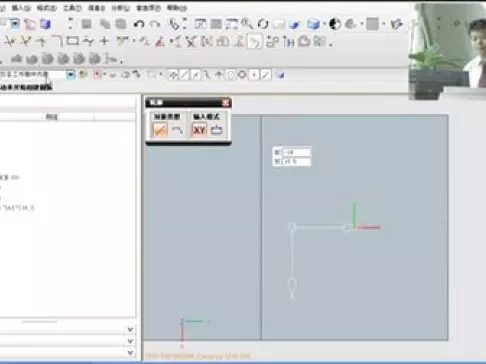Click the shaded blue cube rendering icon
The height and width of the screenshot is (364, 486).
point(313,24)
